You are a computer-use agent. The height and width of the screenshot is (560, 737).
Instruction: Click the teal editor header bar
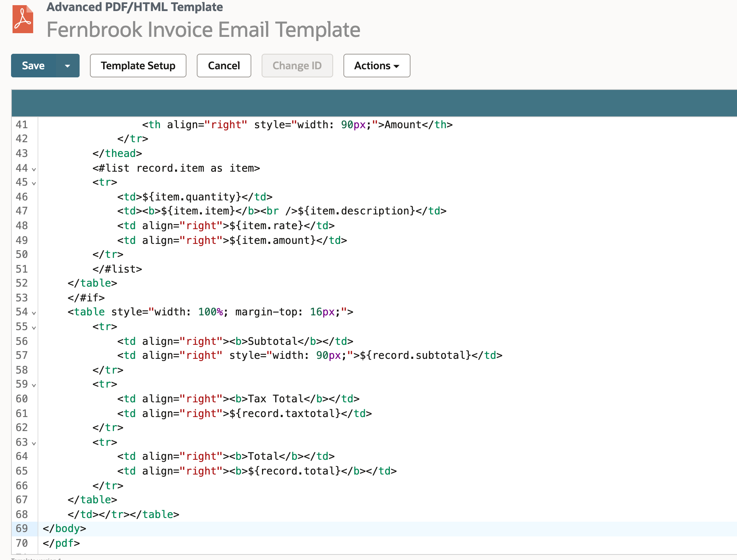coord(374,103)
